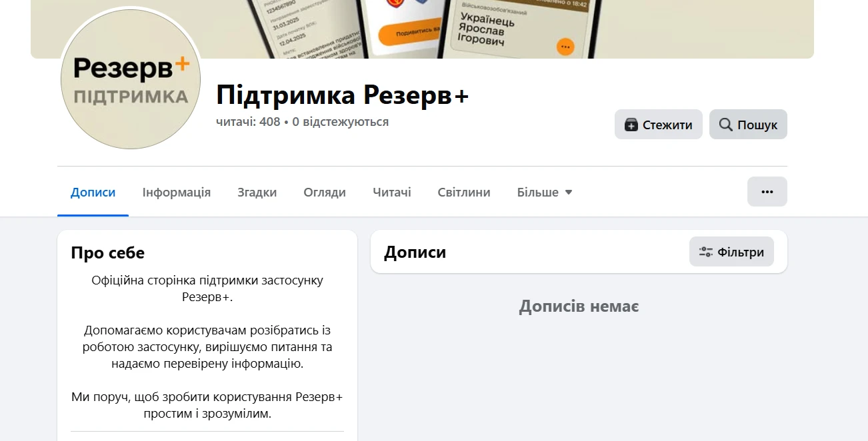The height and width of the screenshot is (441, 868).
Task: Open the Резерв+ Підтримка profile picture
Action: click(x=131, y=79)
